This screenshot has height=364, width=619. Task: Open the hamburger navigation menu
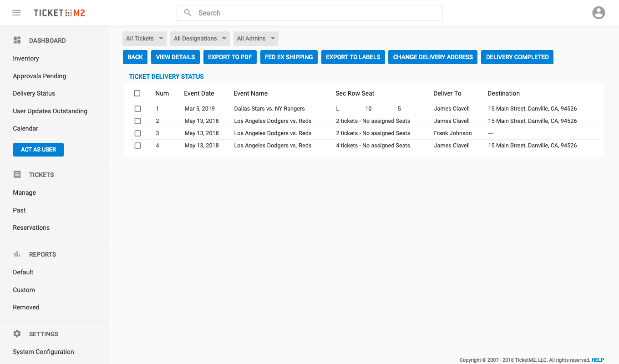(x=16, y=13)
